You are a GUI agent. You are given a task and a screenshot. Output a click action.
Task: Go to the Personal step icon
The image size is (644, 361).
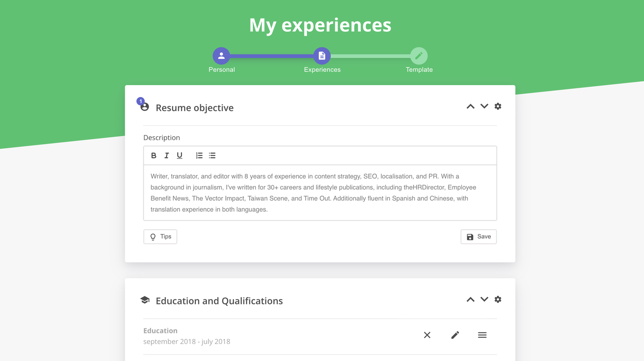pyautogui.click(x=221, y=56)
